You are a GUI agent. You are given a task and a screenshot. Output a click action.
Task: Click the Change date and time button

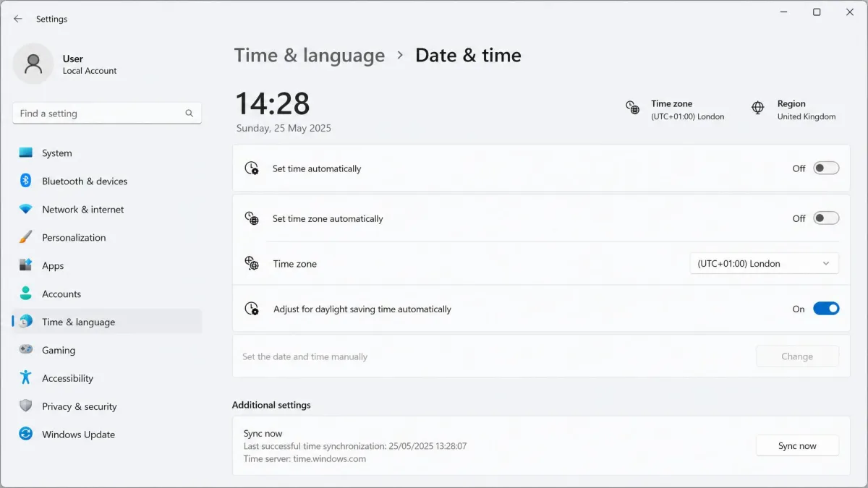[797, 356]
